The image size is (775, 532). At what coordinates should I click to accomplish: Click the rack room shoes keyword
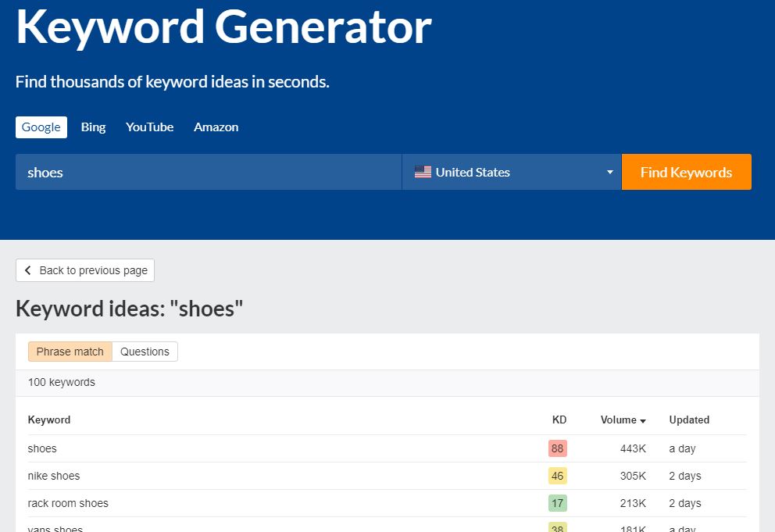tap(68, 503)
